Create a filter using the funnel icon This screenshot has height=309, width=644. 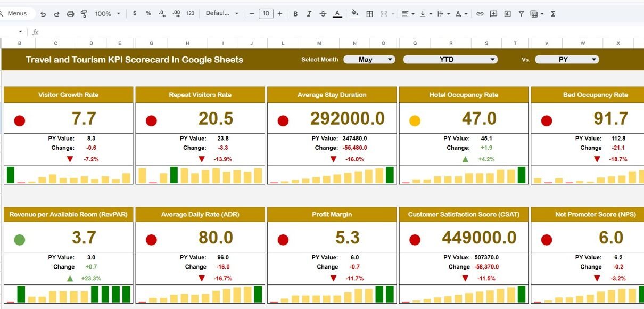coord(521,14)
